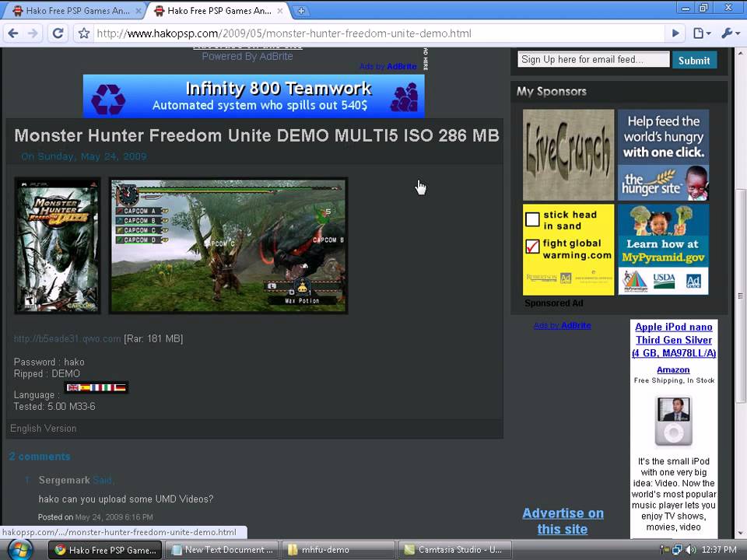Reload the page with the refresh icon
Viewport: 747px width, 560px height.
(58, 33)
